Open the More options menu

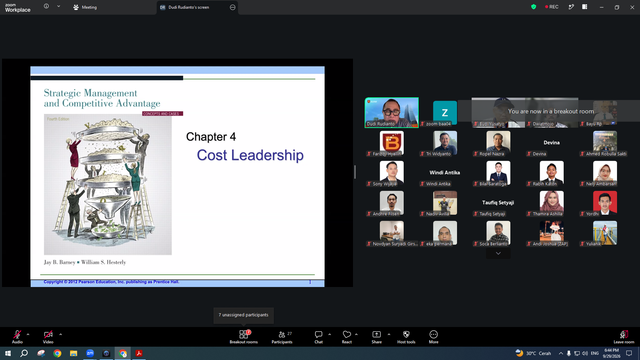click(433, 337)
